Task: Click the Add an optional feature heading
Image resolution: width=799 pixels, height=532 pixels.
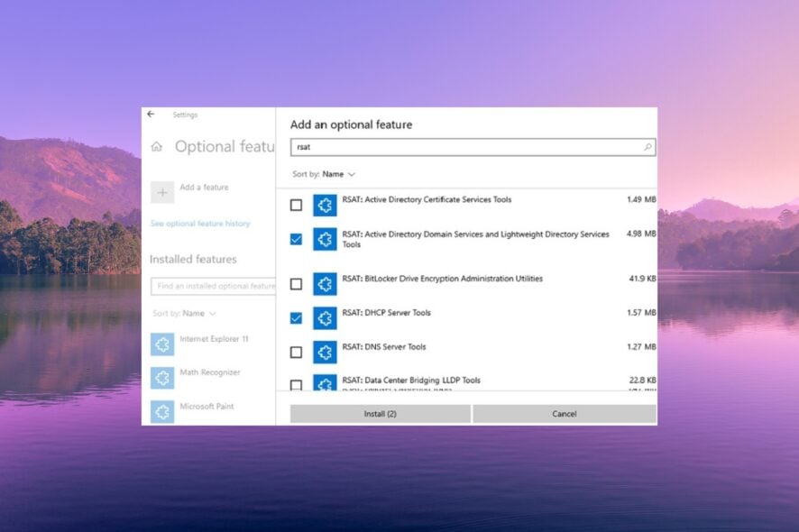Action: (x=351, y=124)
